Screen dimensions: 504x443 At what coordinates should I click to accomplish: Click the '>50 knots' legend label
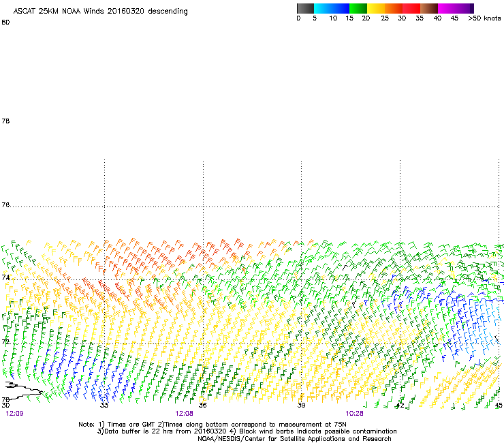[x=484, y=18]
